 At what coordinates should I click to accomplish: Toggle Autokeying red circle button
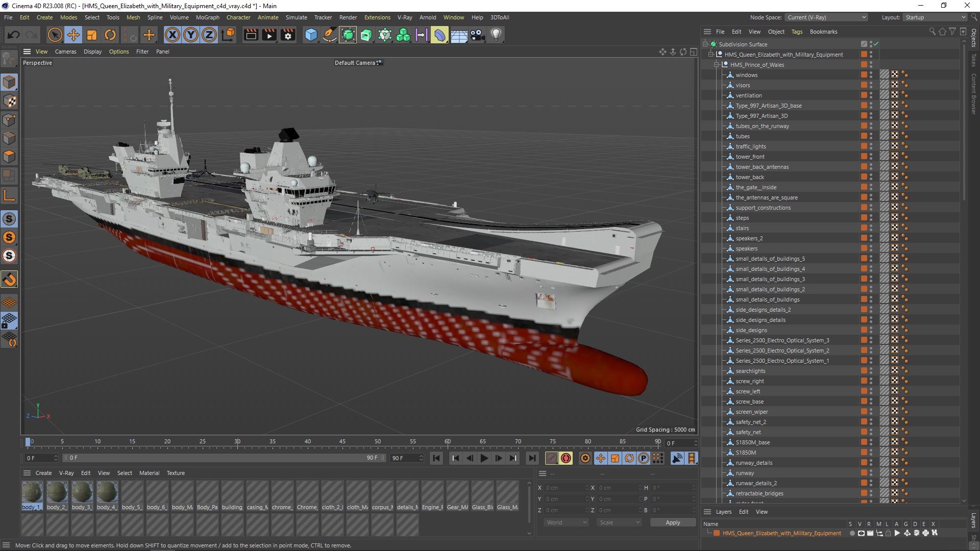566,458
